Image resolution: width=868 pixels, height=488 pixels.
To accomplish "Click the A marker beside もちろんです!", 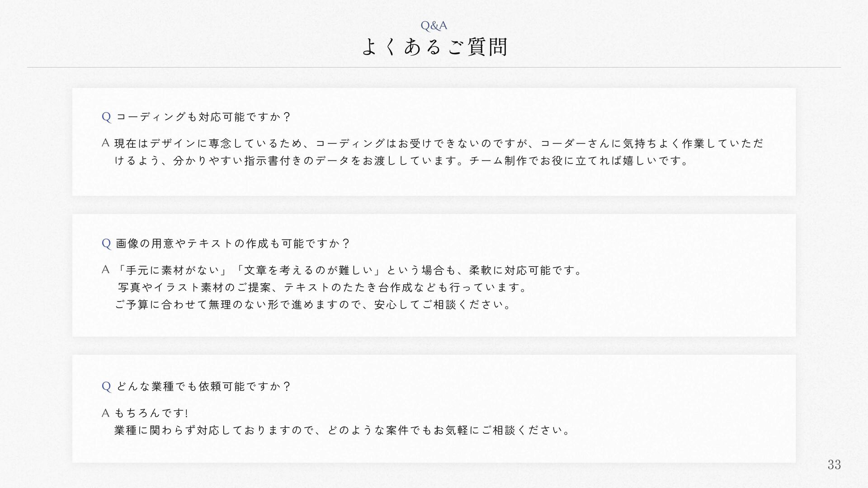I will tap(106, 413).
